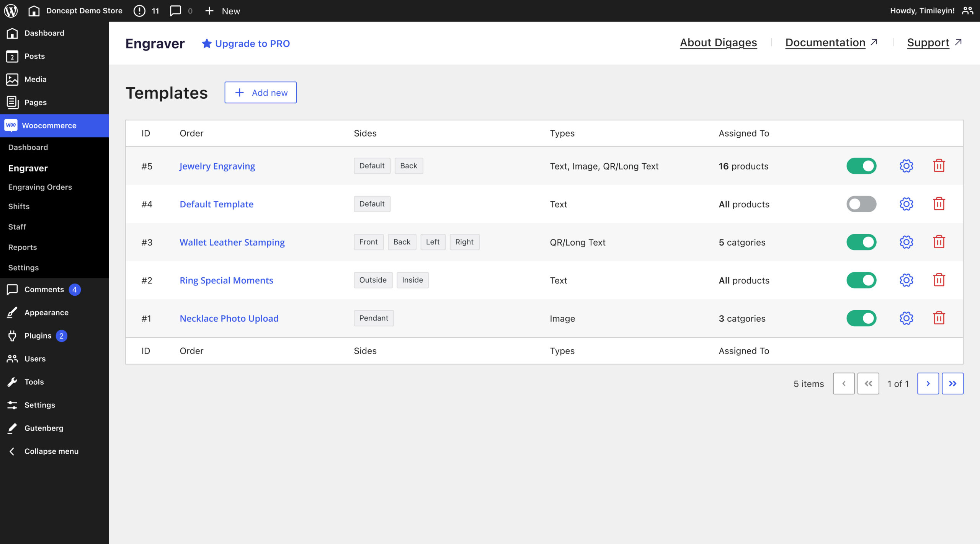Delete the Necklace Photo Upload template
980x544 pixels.
[939, 318]
